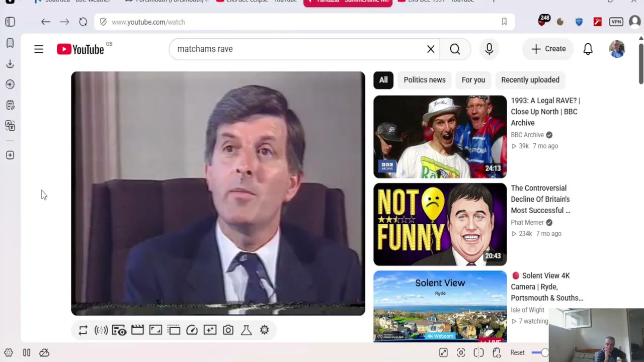Viewport: 644px width, 362px height.
Task: Open 'Solent View 4K Camera' title link
Action: click(x=547, y=287)
